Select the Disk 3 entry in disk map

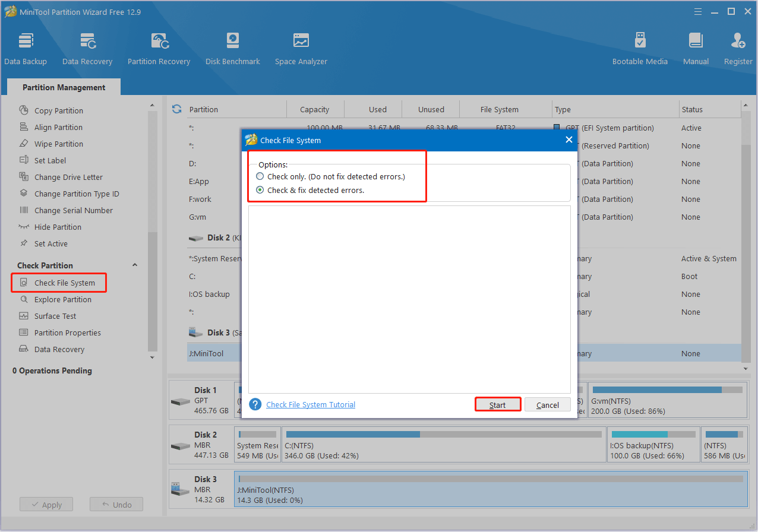201,489
